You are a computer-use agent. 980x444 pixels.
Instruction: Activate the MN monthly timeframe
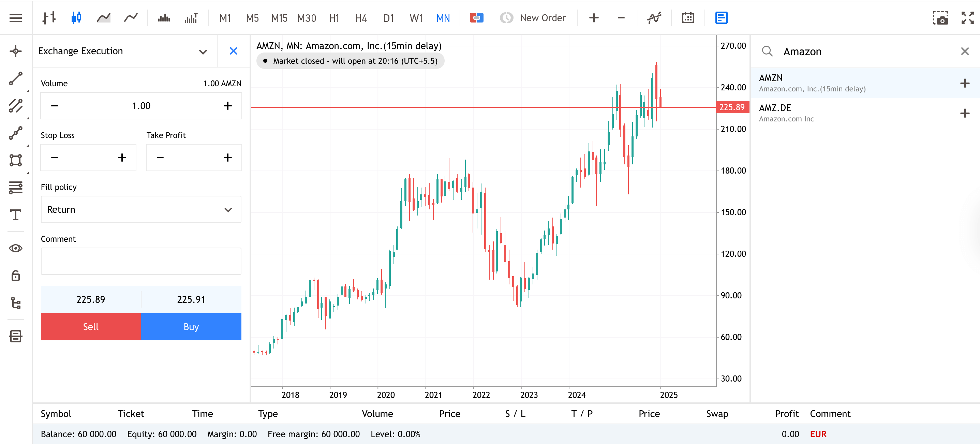click(443, 18)
